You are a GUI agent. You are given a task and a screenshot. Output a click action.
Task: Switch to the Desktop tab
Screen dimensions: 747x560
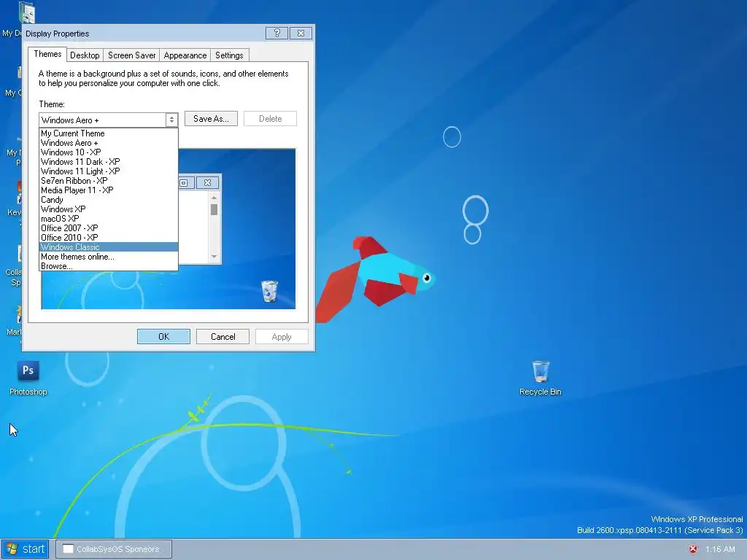tap(85, 55)
